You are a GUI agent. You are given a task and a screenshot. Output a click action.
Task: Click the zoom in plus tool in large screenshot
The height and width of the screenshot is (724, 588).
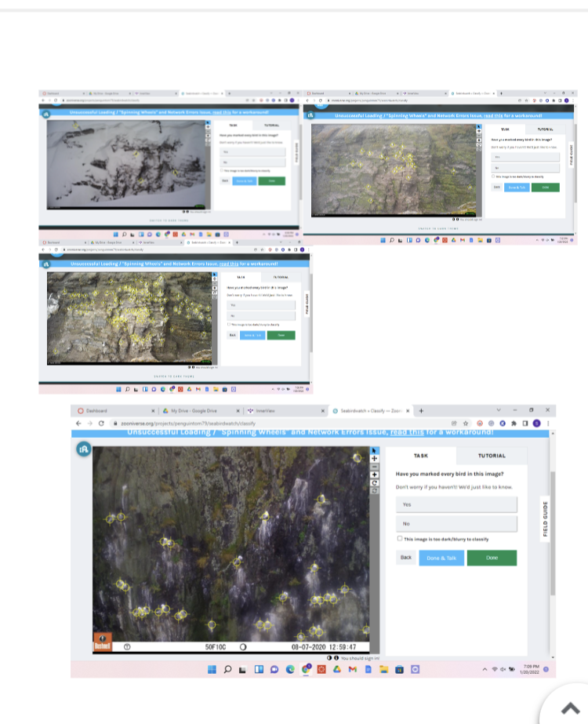374,475
